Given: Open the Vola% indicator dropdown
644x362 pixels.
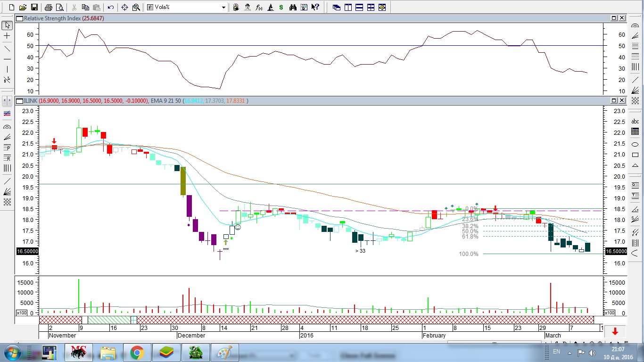Looking at the screenshot, I should (x=224, y=8).
